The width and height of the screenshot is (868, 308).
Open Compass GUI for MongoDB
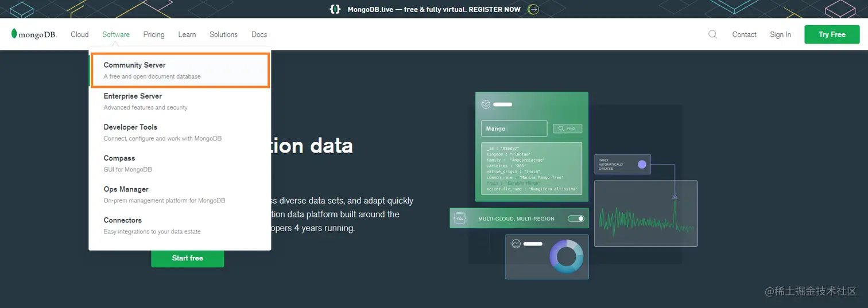coord(180,163)
